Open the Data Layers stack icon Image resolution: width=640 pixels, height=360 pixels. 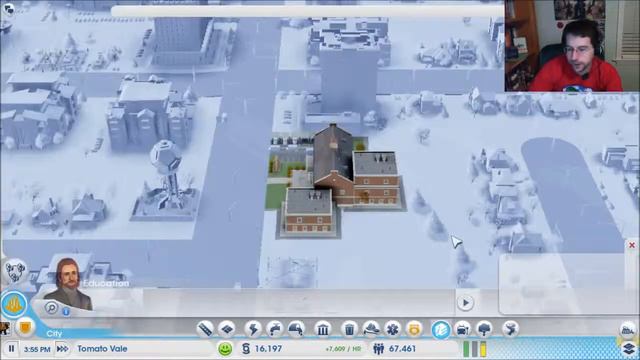[630, 349]
